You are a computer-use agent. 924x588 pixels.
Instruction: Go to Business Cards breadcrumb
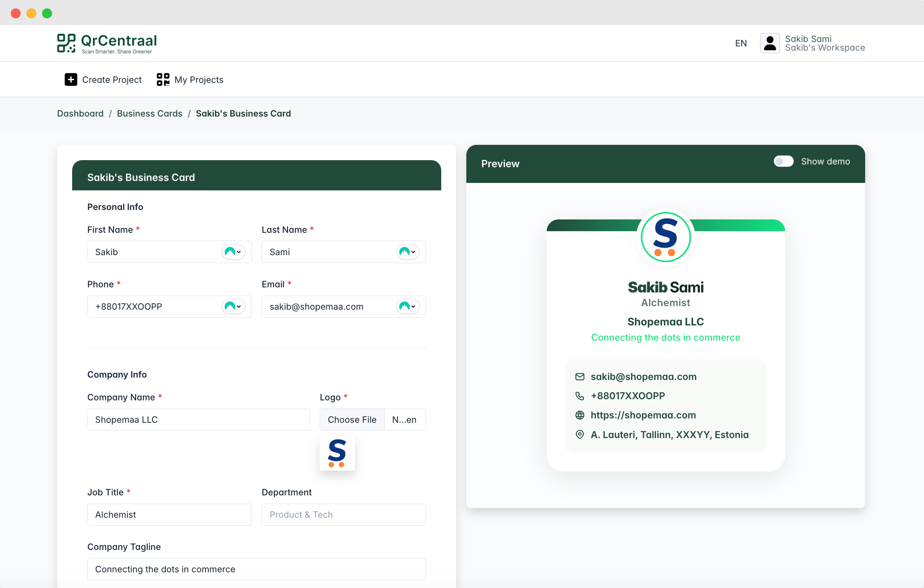pyautogui.click(x=149, y=113)
